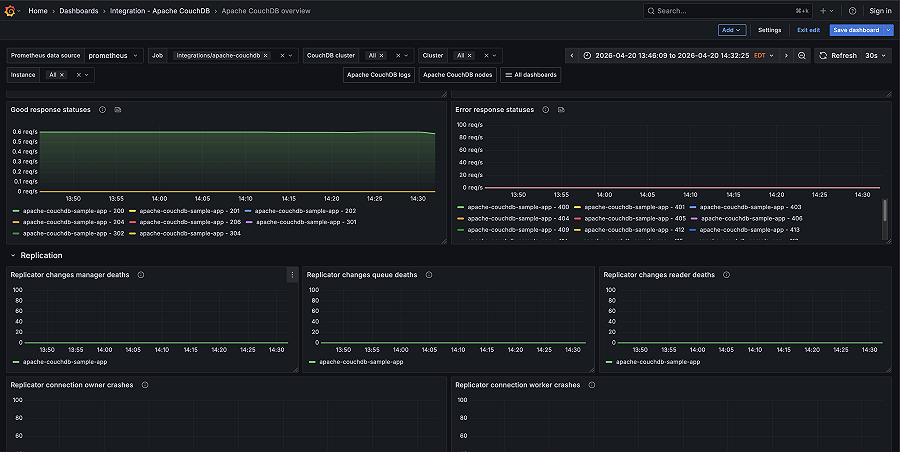This screenshot has height=452, width=900.
Task: Clear the Cluster filter
Action: pyautogui.click(x=486, y=56)
